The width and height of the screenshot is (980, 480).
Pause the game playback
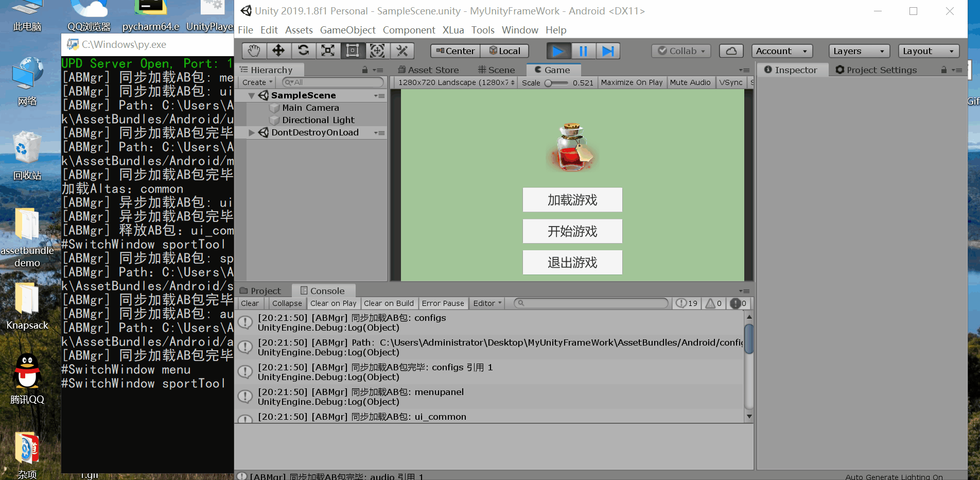[x=583, y=51]
